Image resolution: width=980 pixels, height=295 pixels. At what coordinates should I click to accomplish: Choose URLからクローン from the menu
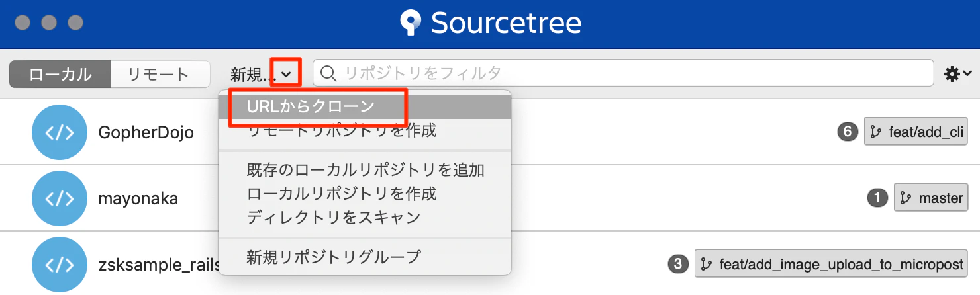365,106
